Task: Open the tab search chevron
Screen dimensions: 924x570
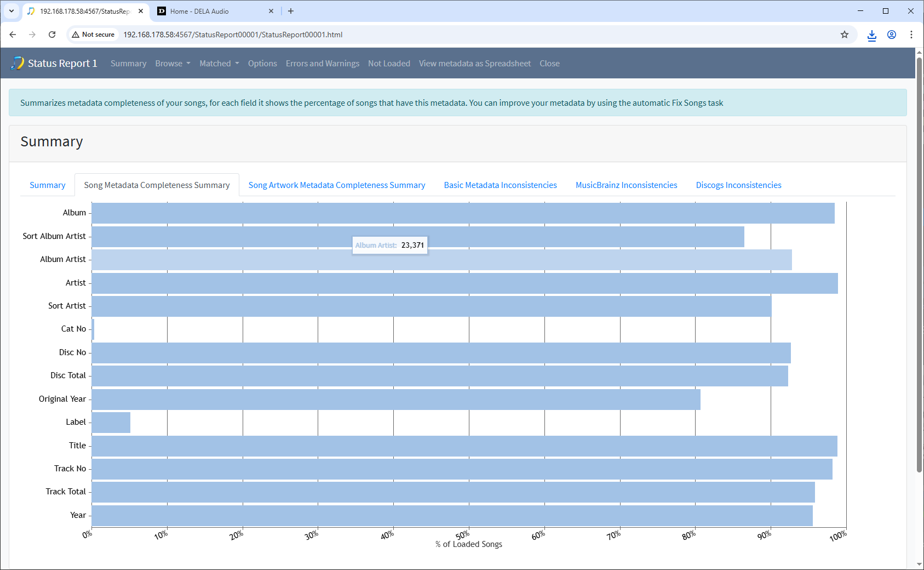Action: pyautogui.click(x=11, y=11)
